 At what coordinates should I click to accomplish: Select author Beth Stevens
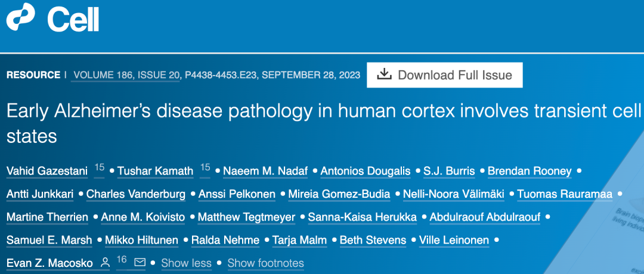[373, 240]
